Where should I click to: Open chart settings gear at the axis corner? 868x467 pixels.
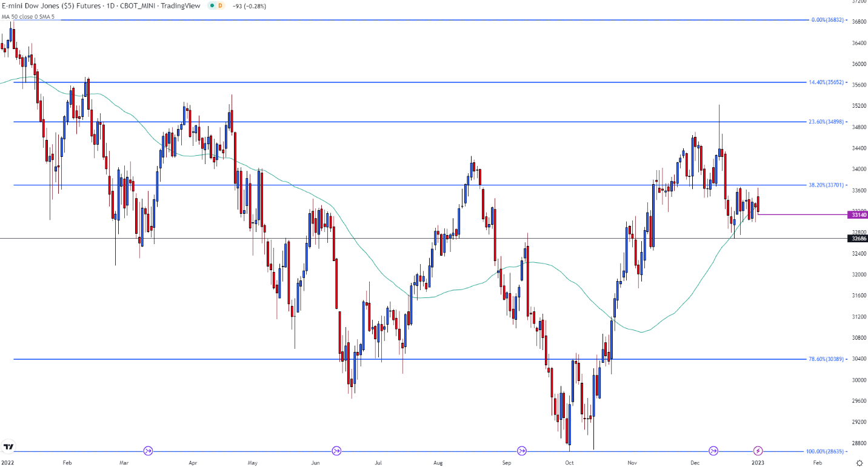coord(858,462)
